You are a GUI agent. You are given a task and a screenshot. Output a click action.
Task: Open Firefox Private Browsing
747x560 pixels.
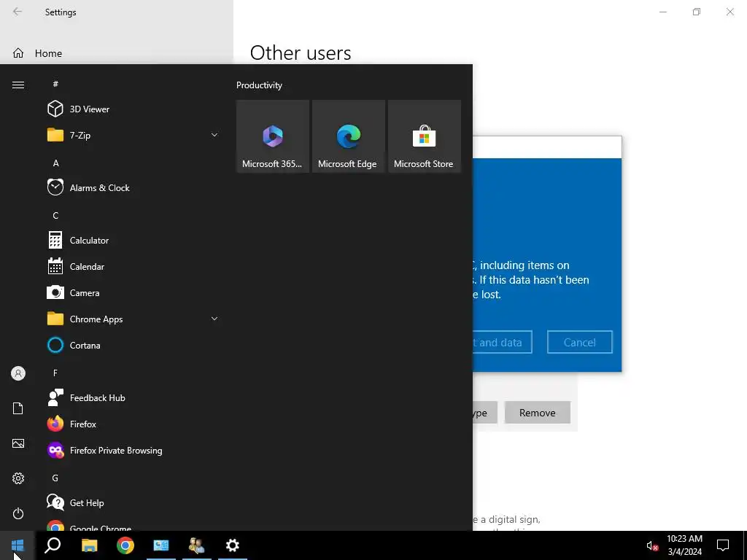(x=133, y=451)
